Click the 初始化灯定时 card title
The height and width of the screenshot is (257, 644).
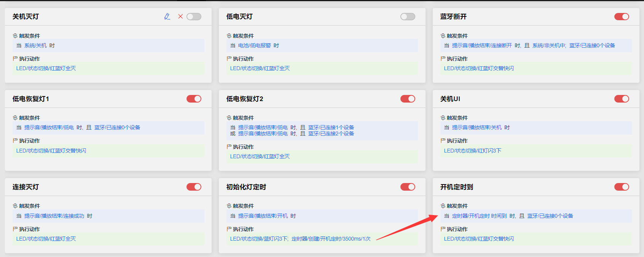[246, 187]
